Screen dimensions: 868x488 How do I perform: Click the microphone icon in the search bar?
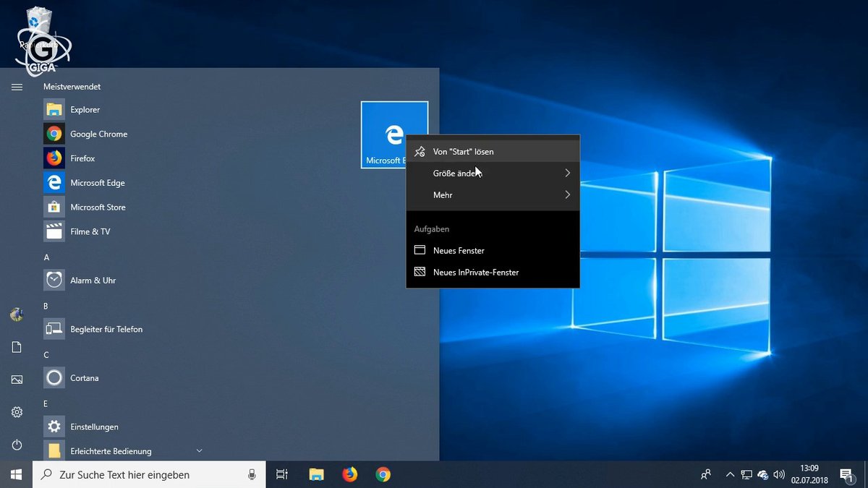[x=251, y=474]
